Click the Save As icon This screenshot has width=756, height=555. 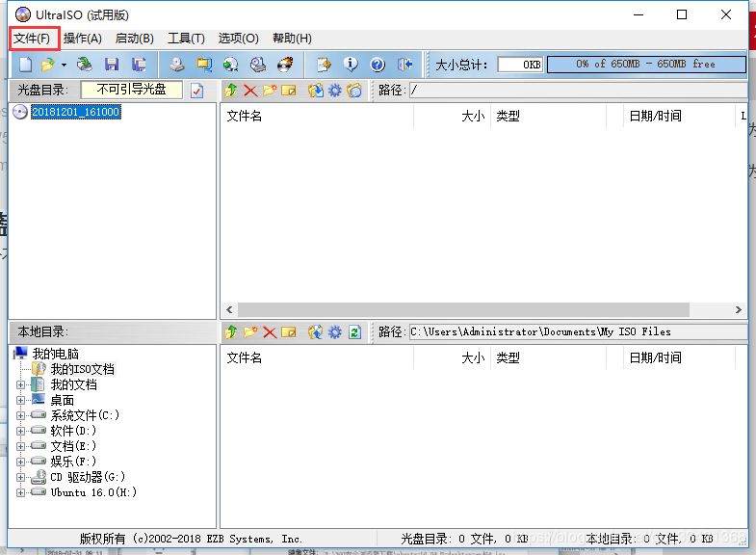(139, 65)
